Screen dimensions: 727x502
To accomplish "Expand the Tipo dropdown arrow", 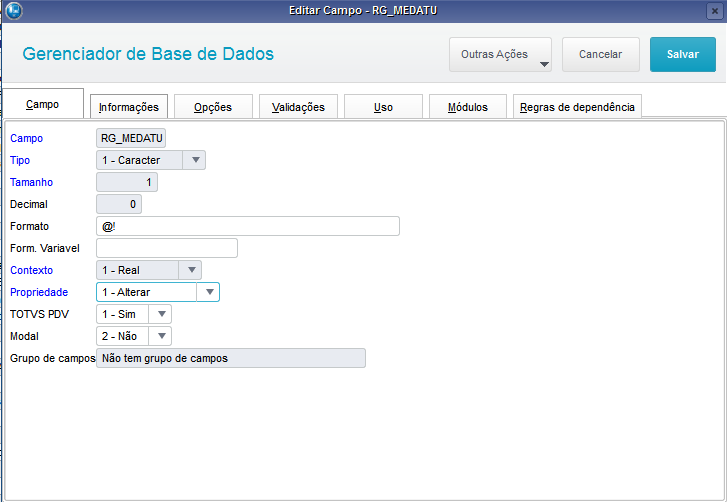I will click(x=195, y=160).
